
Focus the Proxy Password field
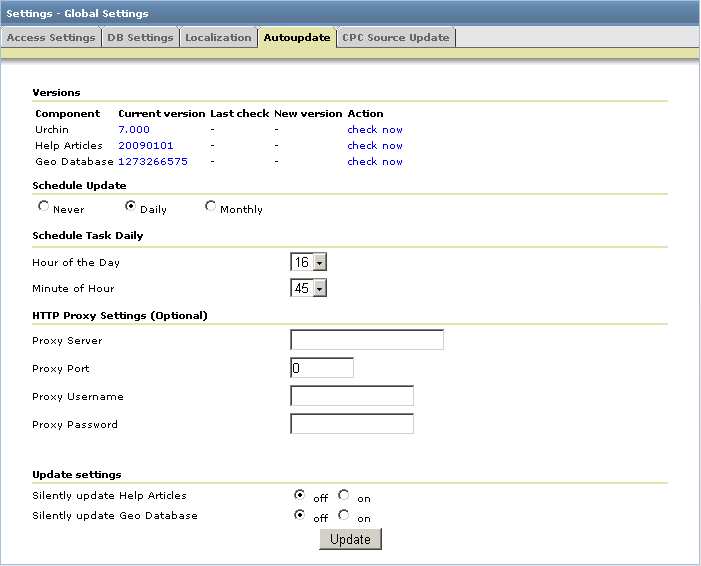tap(351, 424)
